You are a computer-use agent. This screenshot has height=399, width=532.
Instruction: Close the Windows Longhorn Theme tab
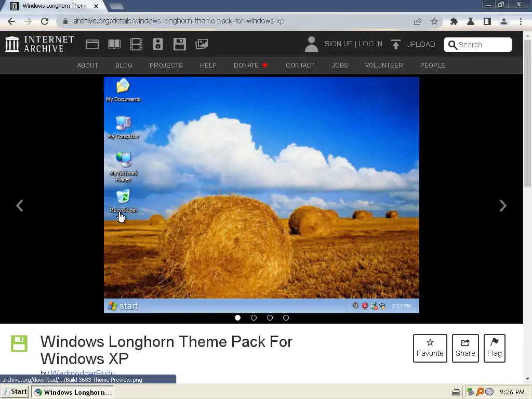click(x=96, y=6)
